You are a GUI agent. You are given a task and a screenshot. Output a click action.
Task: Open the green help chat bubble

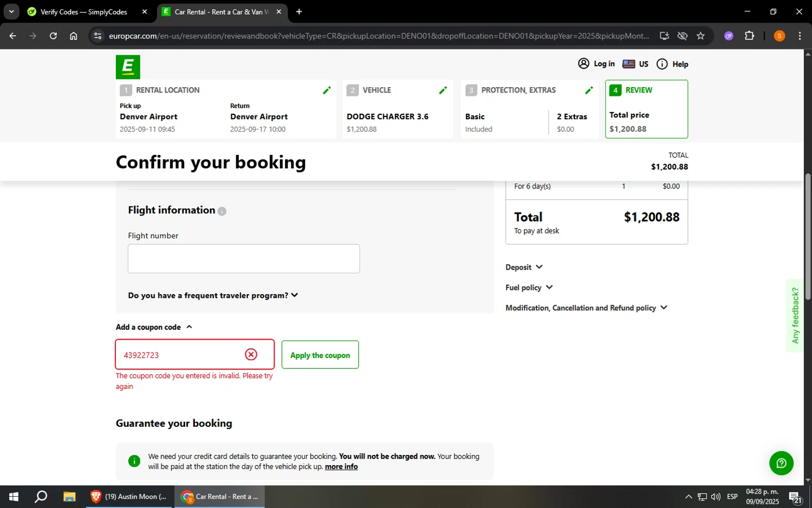781,463
